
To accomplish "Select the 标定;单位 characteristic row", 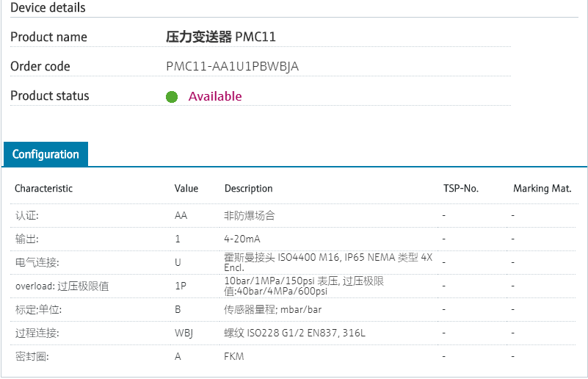I will point(37,310).
